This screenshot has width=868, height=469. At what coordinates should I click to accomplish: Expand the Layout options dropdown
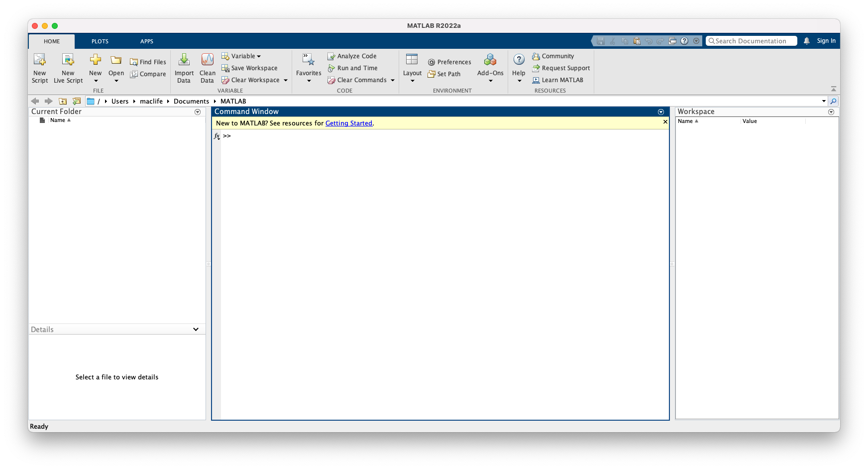(x=412, y=81)
